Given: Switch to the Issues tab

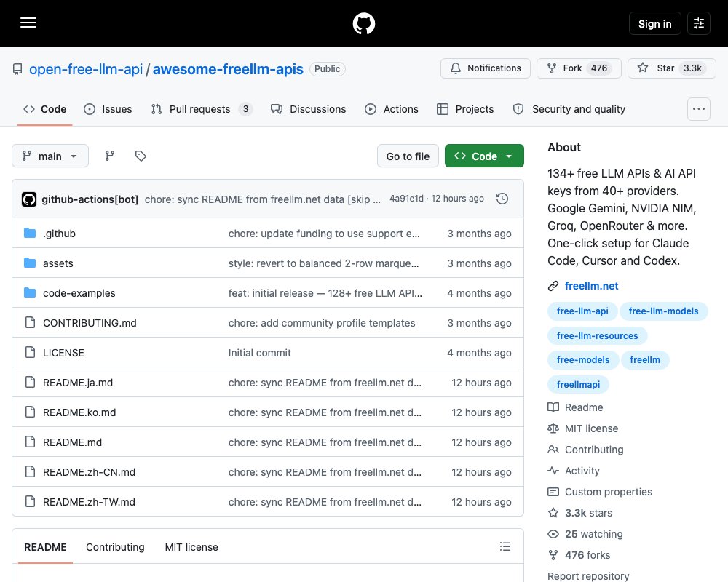Looking at the screenshot, I should tap(108, 109).
